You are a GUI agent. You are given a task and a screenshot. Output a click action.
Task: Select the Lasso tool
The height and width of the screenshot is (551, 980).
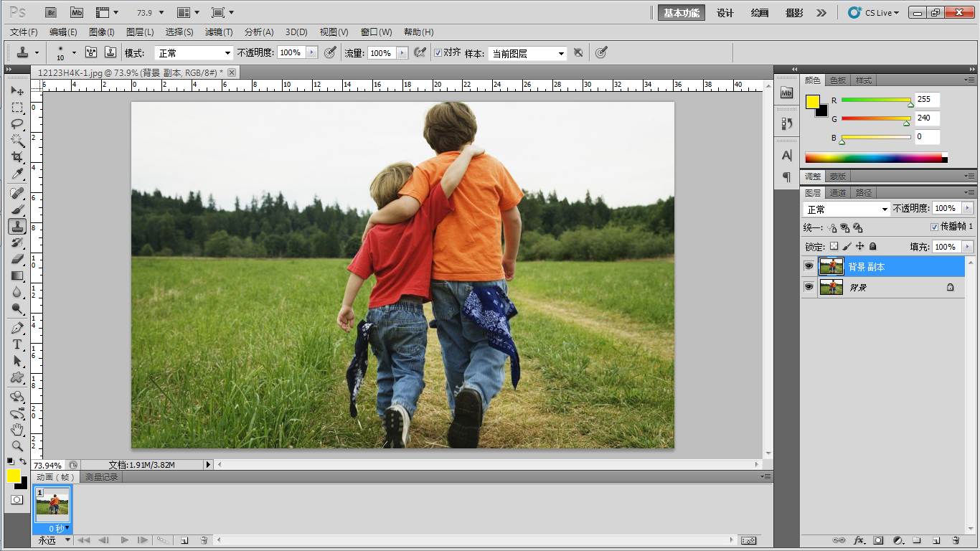[x=17, y=123]
